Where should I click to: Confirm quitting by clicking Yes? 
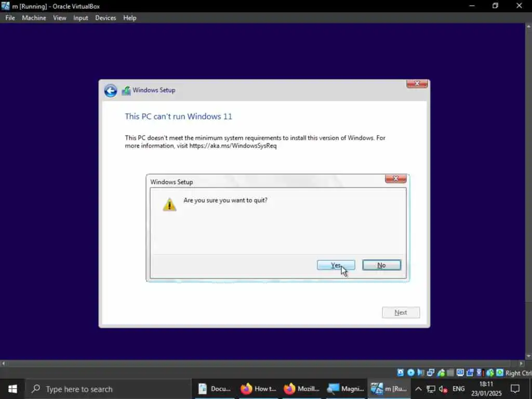(336, 265)
